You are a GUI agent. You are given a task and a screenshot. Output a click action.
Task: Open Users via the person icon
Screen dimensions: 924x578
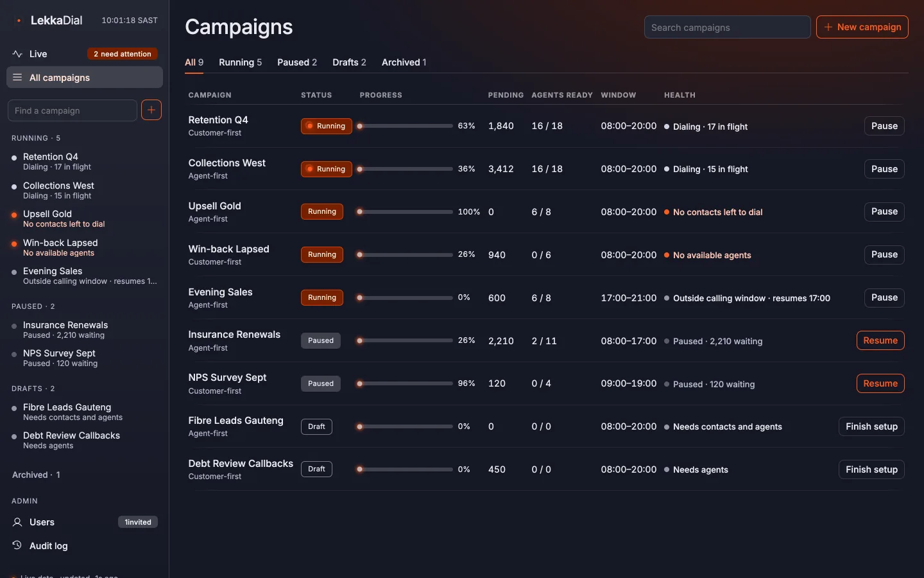(17, 522)
